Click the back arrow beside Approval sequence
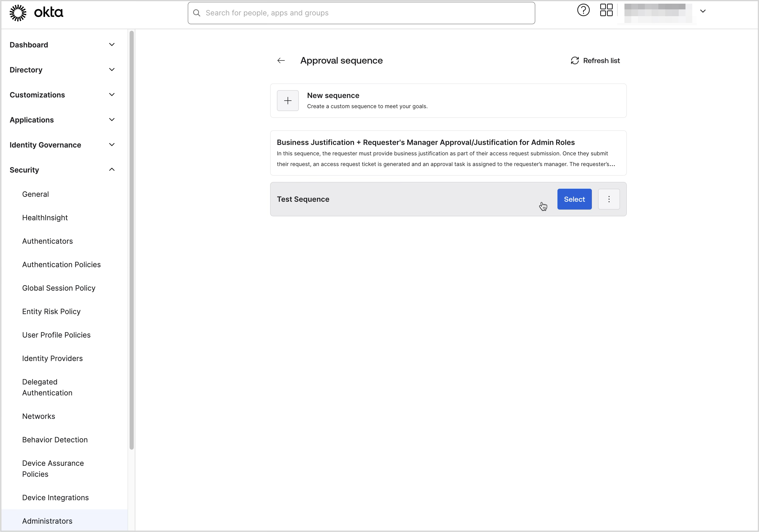 [281, 60]
